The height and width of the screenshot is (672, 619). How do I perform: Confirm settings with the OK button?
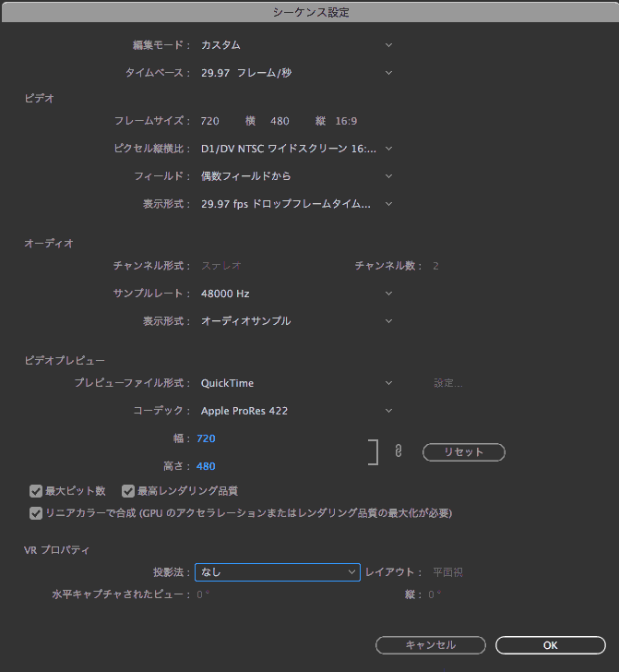pos(551,645)
